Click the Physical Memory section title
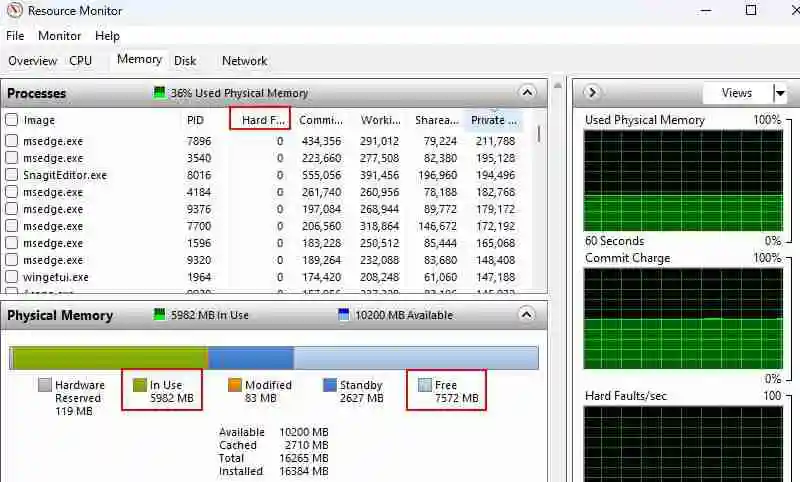This screenshot has width=800, height=482. [x=60, y=315]
